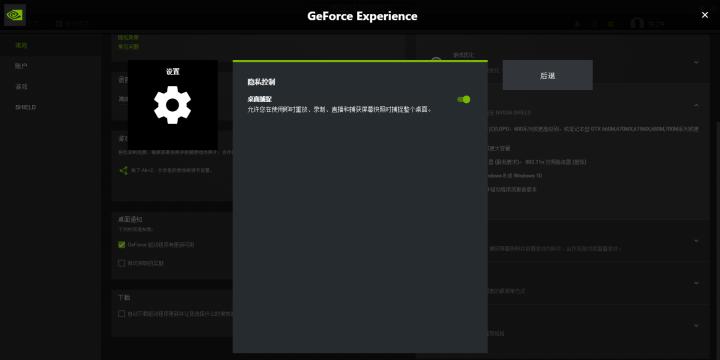
Task: Toggle the checked GeForce notification checkbox
Action: (122, 245)
